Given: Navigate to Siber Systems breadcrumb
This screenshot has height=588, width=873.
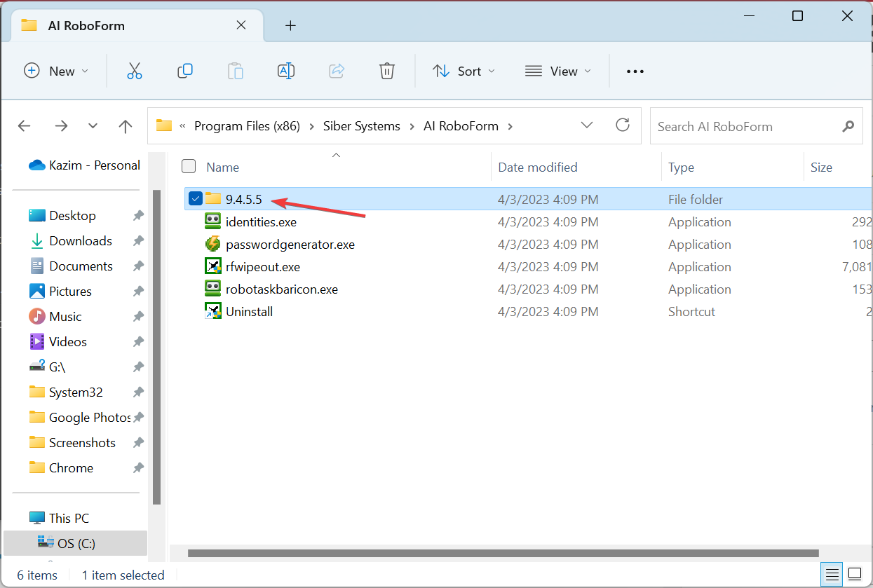Looking at the screenshot, I should click(362, 126).
